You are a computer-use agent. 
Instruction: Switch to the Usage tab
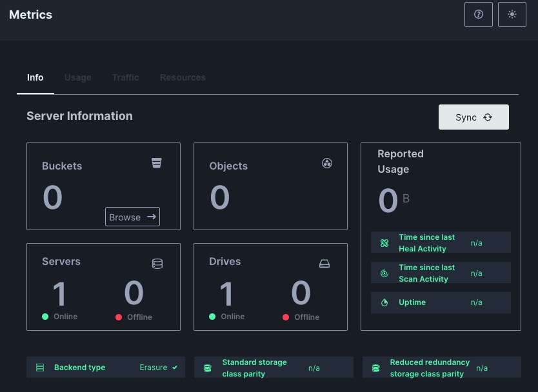click(x=77, y=77)
